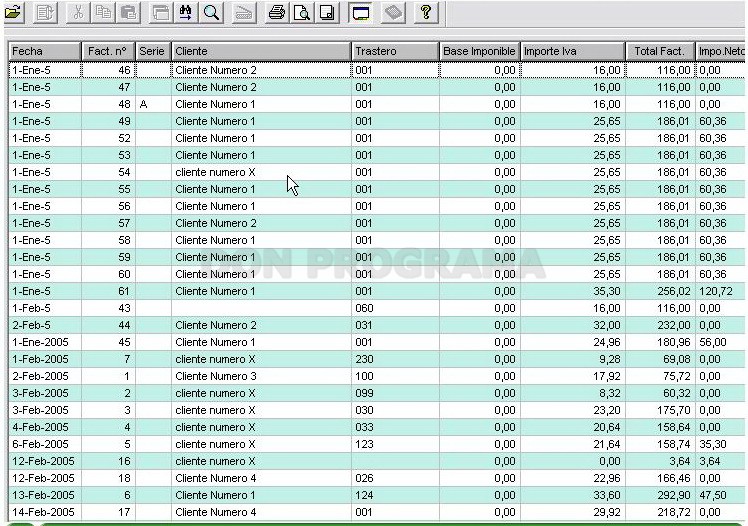Click the grayed-out cut scissors icon
The width and height of the screenshot is (748, 526).
point(78,12)
